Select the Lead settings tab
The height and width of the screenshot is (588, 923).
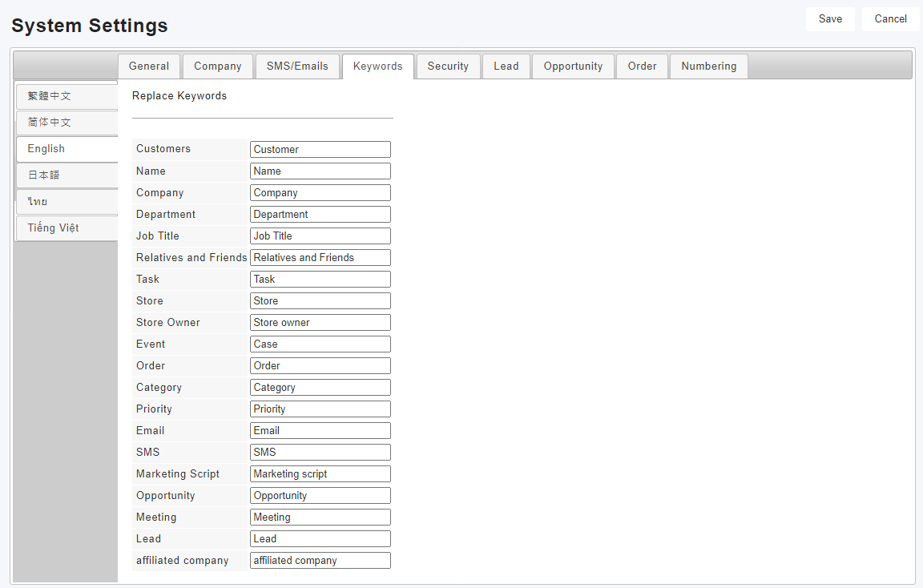pyautogui.click(x=506, y=66)
